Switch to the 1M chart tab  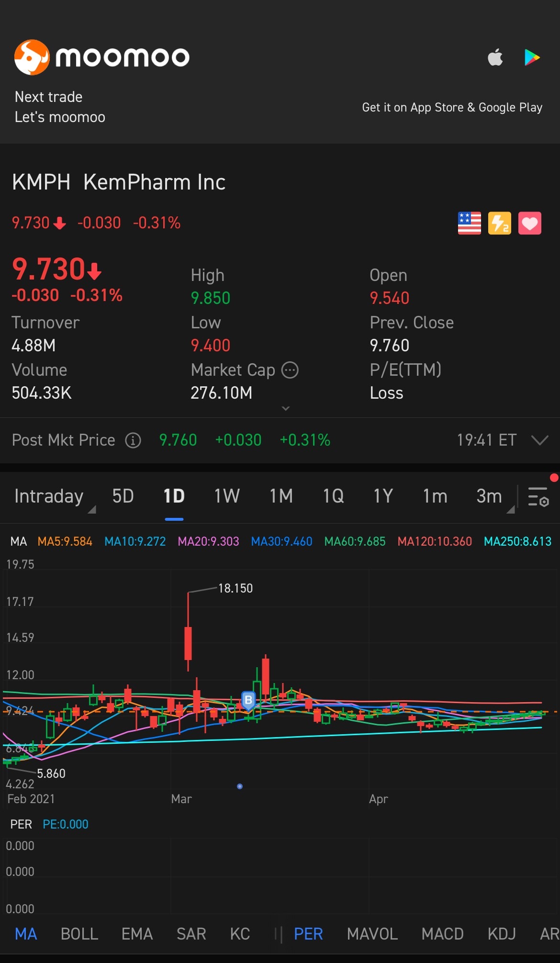tap(281, 496)
